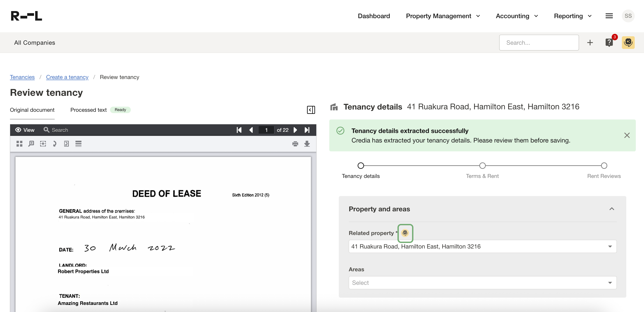
Task: Collapse the document viewer panel
Action: coord(311,110)
